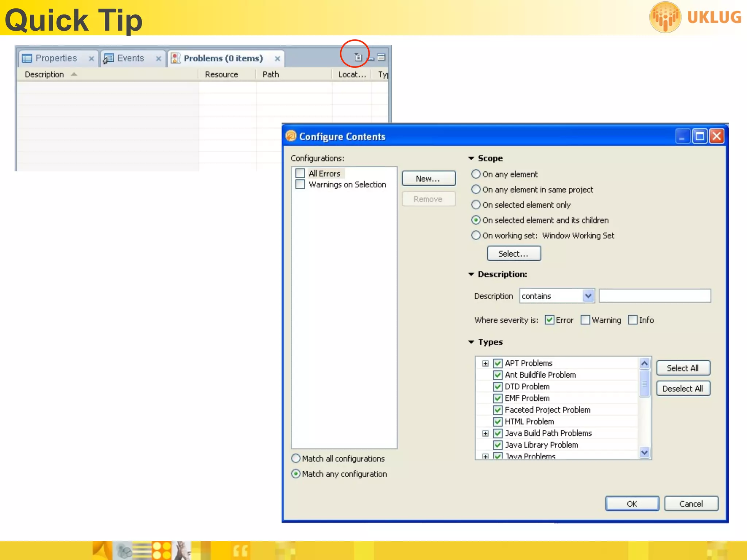The height and width of the screenshot is (560, 747).
Task: Click the description filter text field
Action: click(654, 296)
